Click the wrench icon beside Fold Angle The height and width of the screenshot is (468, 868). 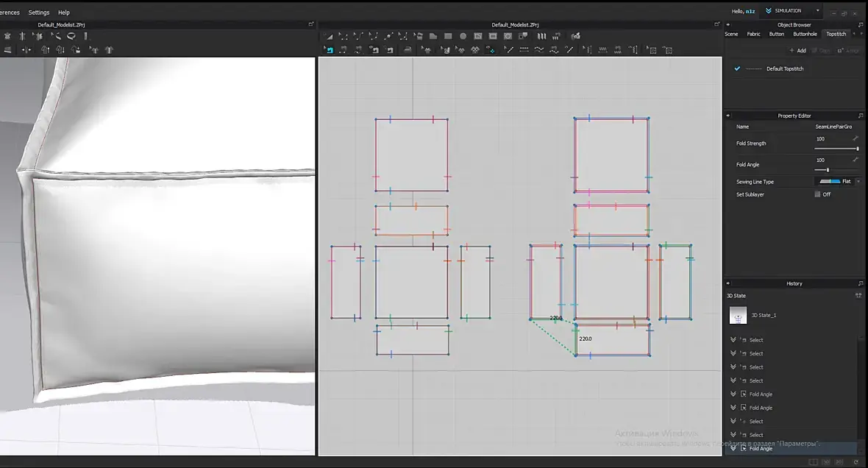tap(855, 160)
